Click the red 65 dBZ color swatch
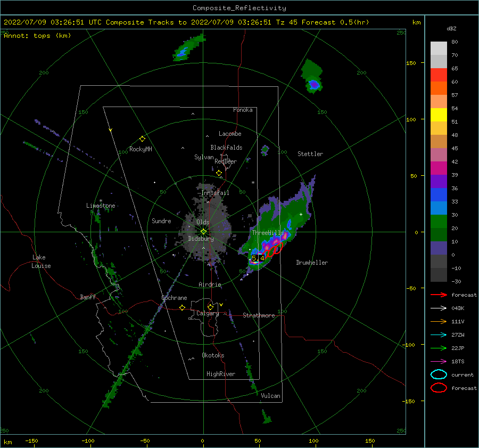 pos(439,75)
